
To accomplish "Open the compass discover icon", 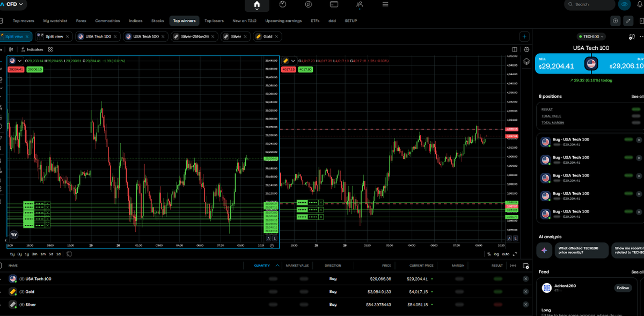I will coord(309,4).
